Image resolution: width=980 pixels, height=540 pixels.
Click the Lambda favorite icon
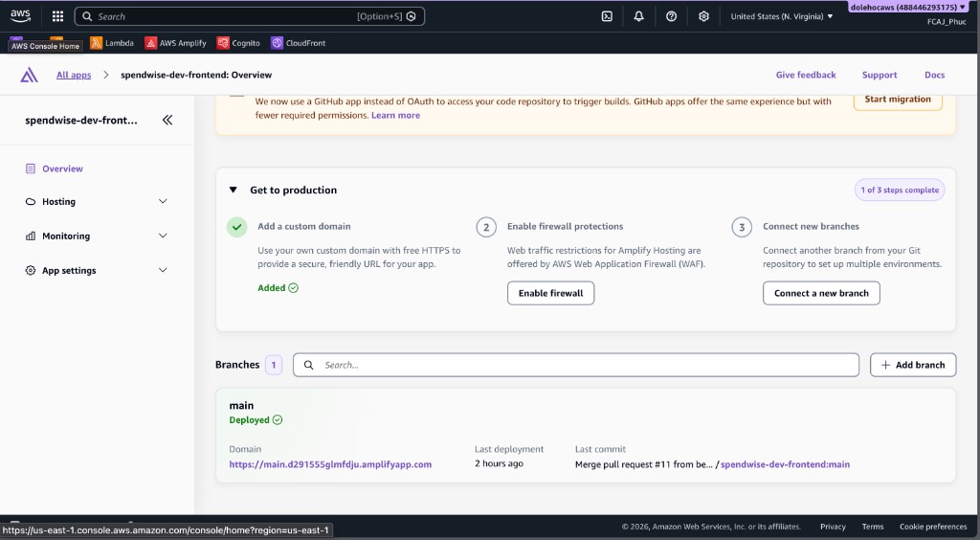pos(96,43)
